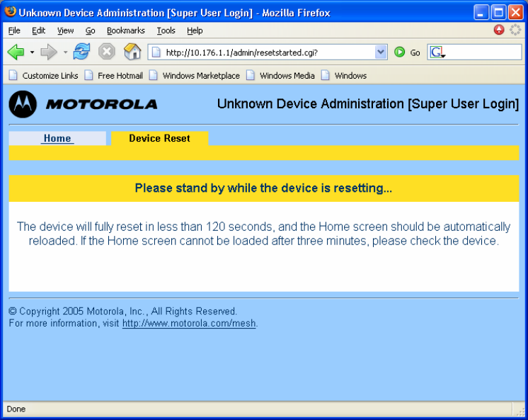This screenshot has height=420, width=528.
Task: Reload the page with refresh icon
Action: click(x=82, y=52)
